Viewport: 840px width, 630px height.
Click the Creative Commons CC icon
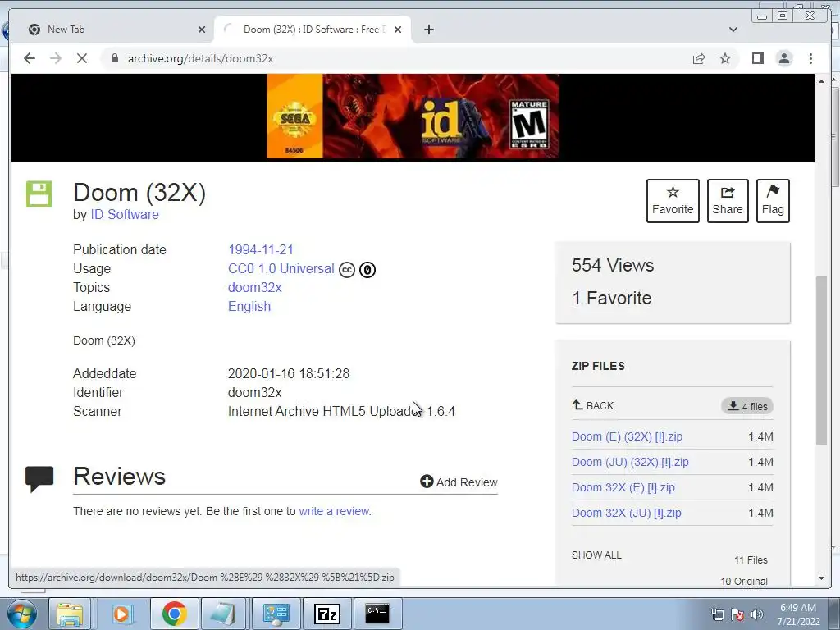[x=347, y=269]
